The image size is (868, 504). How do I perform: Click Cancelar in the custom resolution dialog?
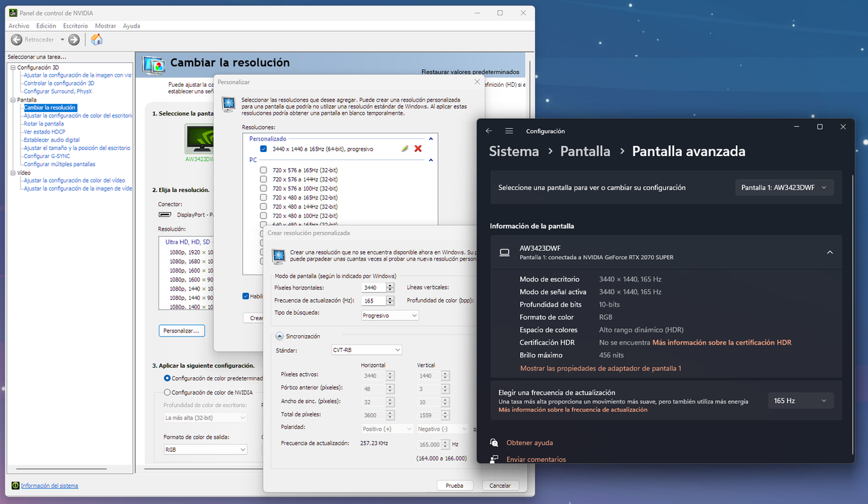pos(500,486)
